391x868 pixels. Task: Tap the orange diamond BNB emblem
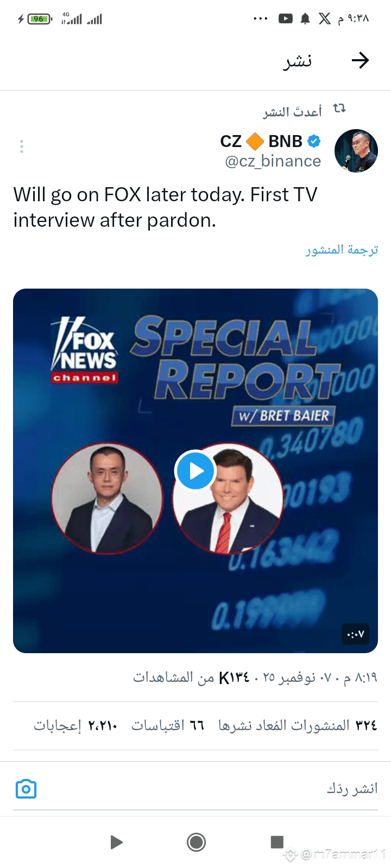pyautogui.click(x=255, y=142)
